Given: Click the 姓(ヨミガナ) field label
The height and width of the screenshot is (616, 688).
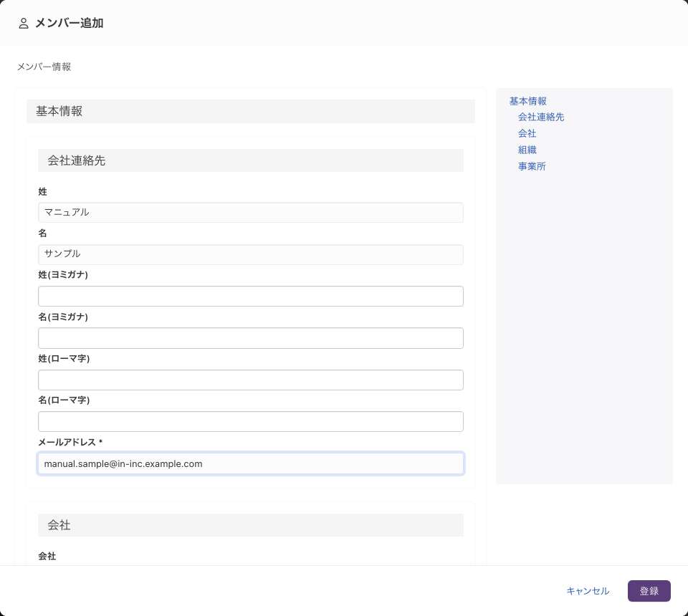Looking at the screenshot, I should pos(63,274).
